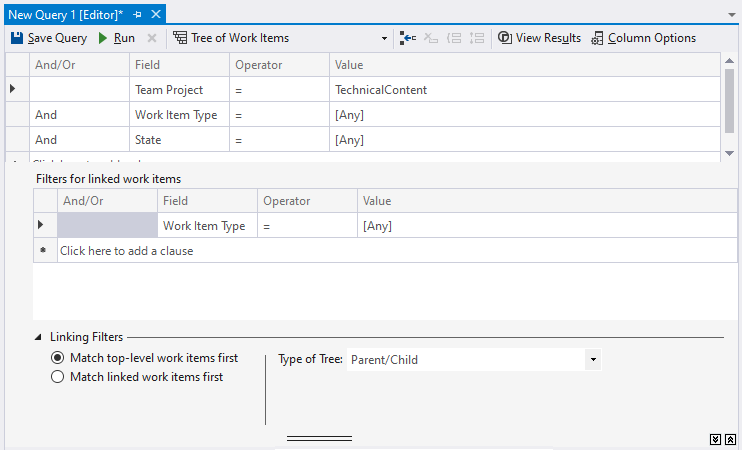Image resolution: width=742 pixels, height=451 pixels.
Task: Close the New Query 1 editor tab
Action: coord(157,15)
